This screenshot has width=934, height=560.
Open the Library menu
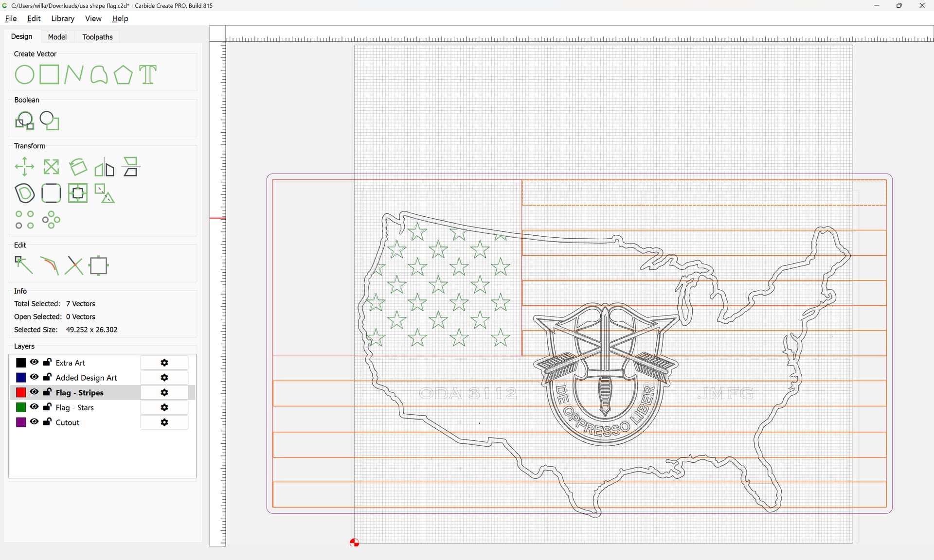pos(63,18)
